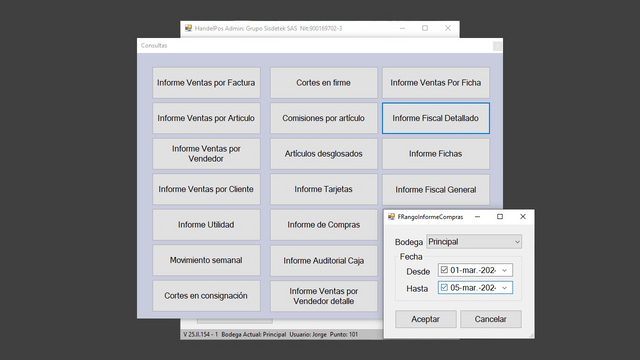This screenshot has width=640, height=360.
Task: Open Informe Ventas por Artículo
Action: (206, 118)
